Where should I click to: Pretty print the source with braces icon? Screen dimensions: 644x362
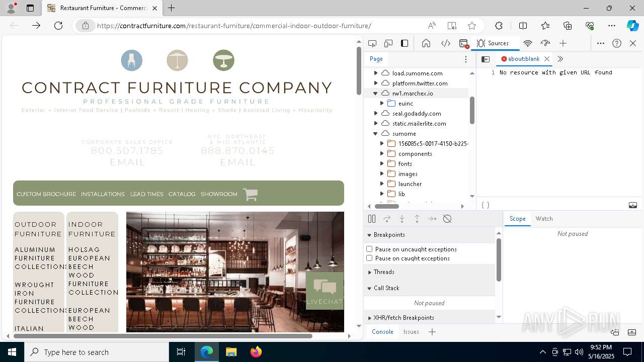point(486,205)
